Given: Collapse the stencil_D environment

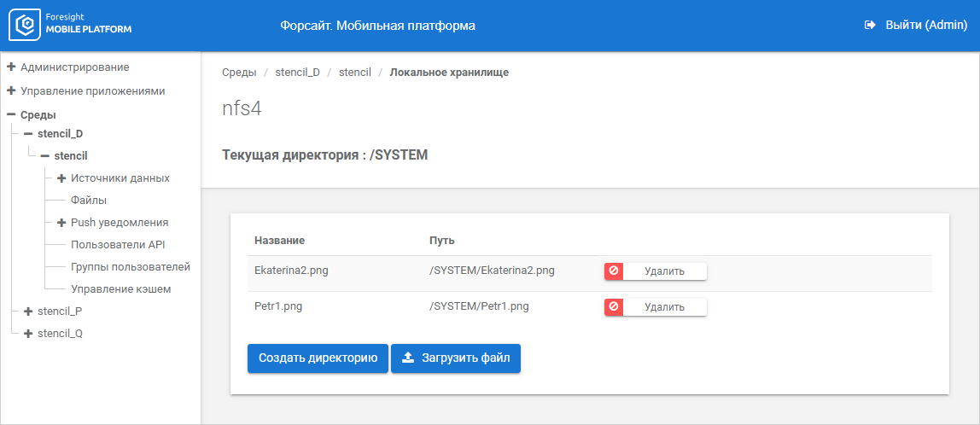Looking at the screenshot, I should click(x=28, y=134).
